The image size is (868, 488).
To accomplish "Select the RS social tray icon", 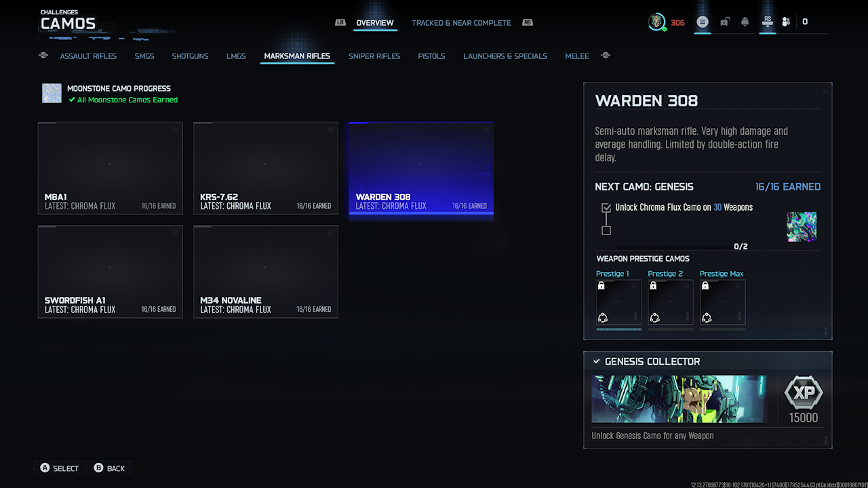I will 768,22.
